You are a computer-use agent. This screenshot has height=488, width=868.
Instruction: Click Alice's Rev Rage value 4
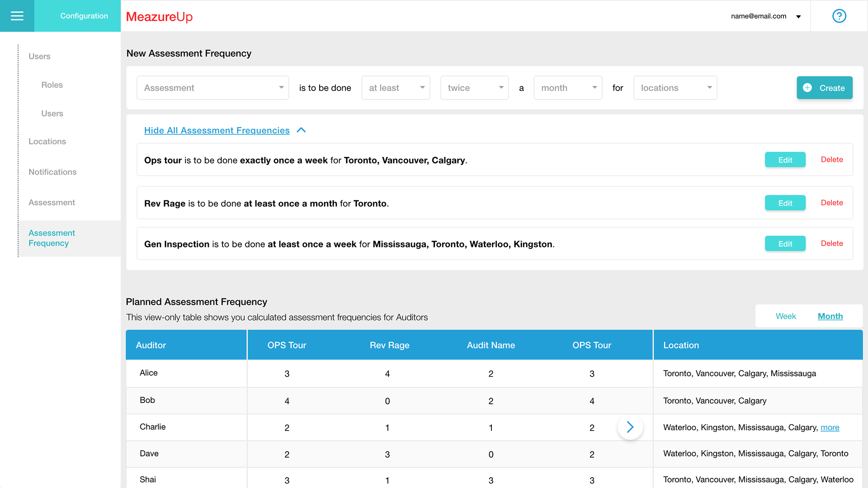tap(387, 374)
